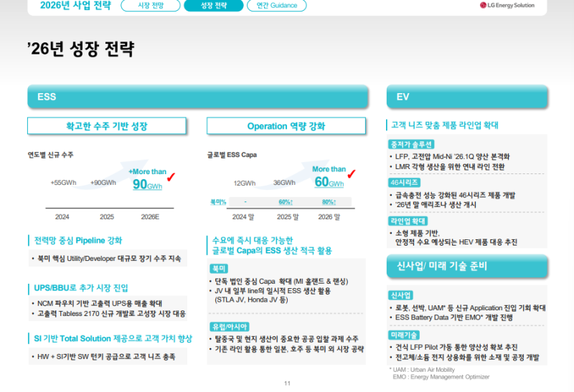Click the red checkmark beside 60GWh

coord(352,173)
